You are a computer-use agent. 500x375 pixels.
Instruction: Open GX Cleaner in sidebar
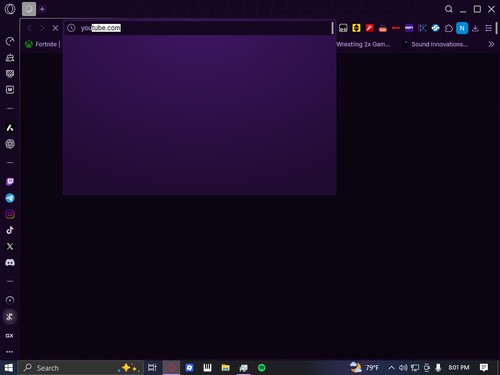[10, 58]
